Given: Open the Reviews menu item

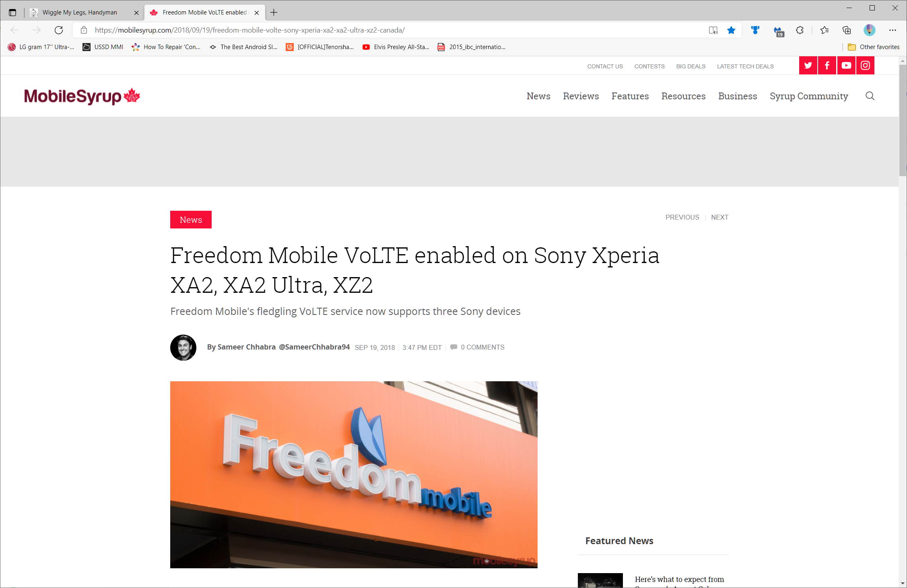Looking at the screenshot, I should coord(581,96).
